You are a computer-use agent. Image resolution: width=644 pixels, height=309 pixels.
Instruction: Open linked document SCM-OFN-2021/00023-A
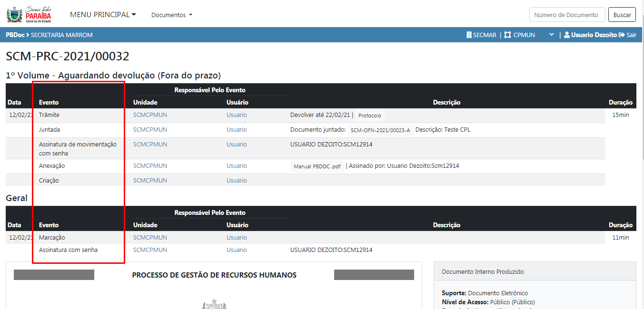pyautogui.click(x=380, y=130)
